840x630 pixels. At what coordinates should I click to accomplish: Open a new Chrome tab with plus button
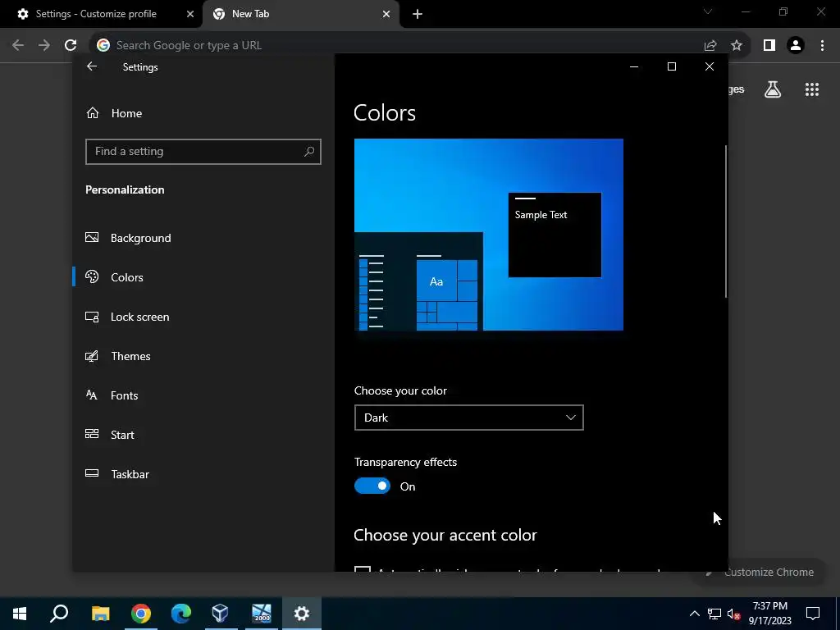[x=418, y=14]
